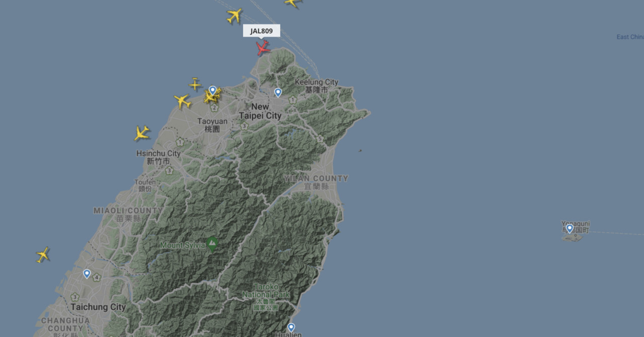Open the Taipei airport pin near New Taipei City
The height and width of the screenshot is (337, 644).
coord(278,93)
